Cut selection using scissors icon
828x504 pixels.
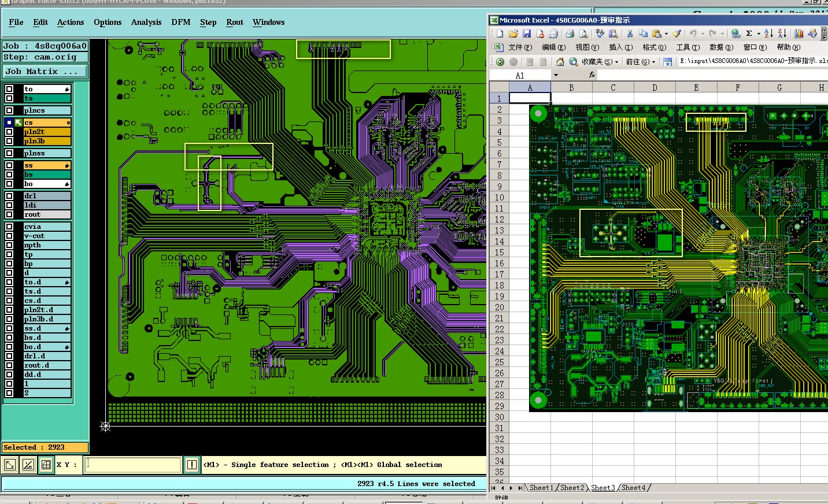[x=630, y=34]
